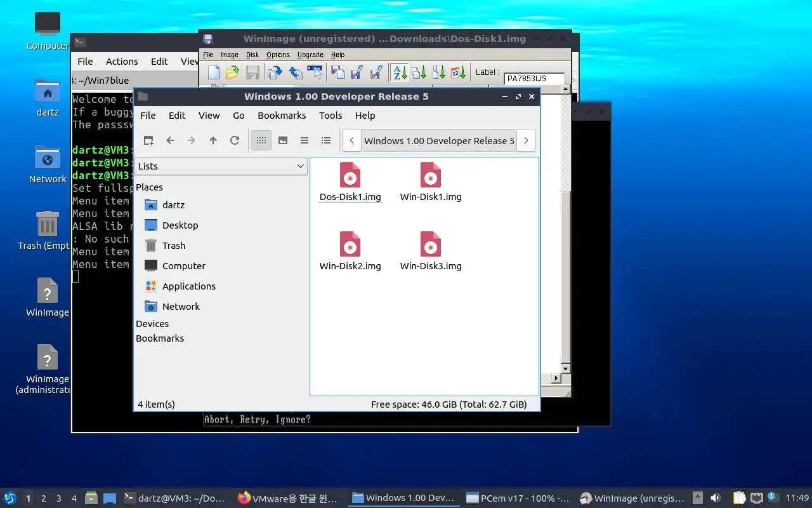Click Read disk icon in WinImage
The image size is (812, 508).
275,72
